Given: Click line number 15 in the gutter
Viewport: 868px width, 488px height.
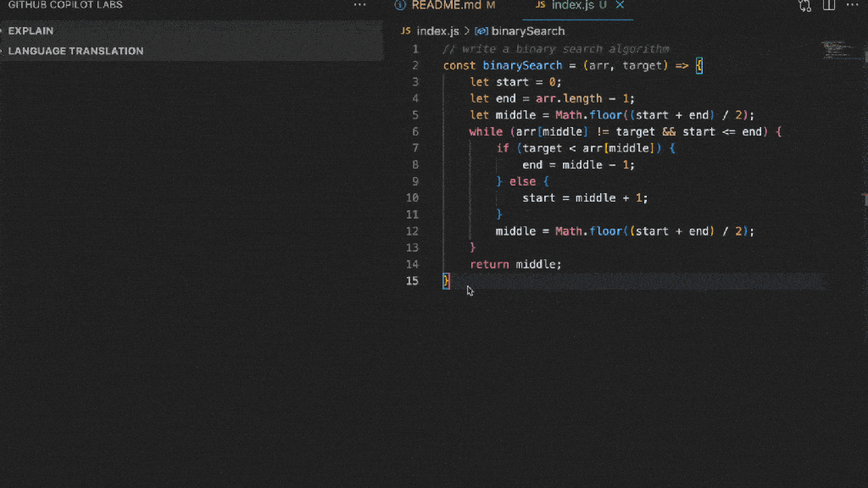Looking at the screenshot, I should tap(412, 281).
